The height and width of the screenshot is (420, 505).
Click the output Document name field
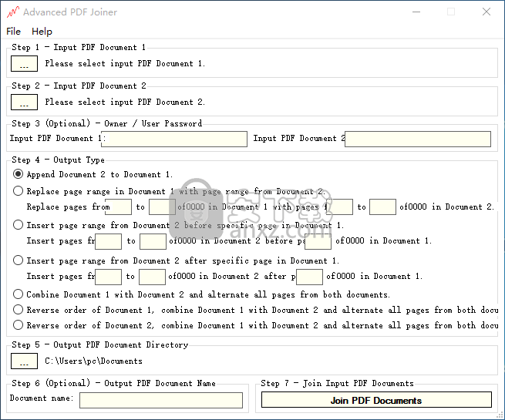[x=161, y=400]
